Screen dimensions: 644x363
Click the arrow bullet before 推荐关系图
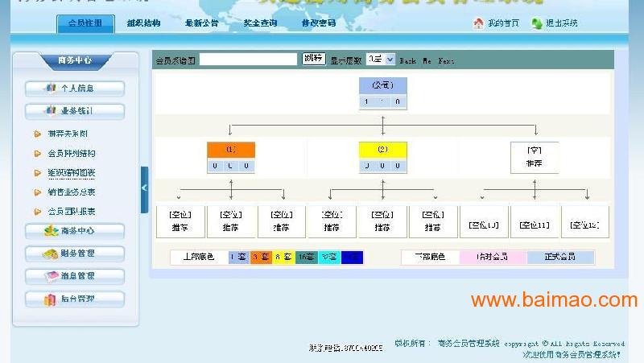click(38, 134)
